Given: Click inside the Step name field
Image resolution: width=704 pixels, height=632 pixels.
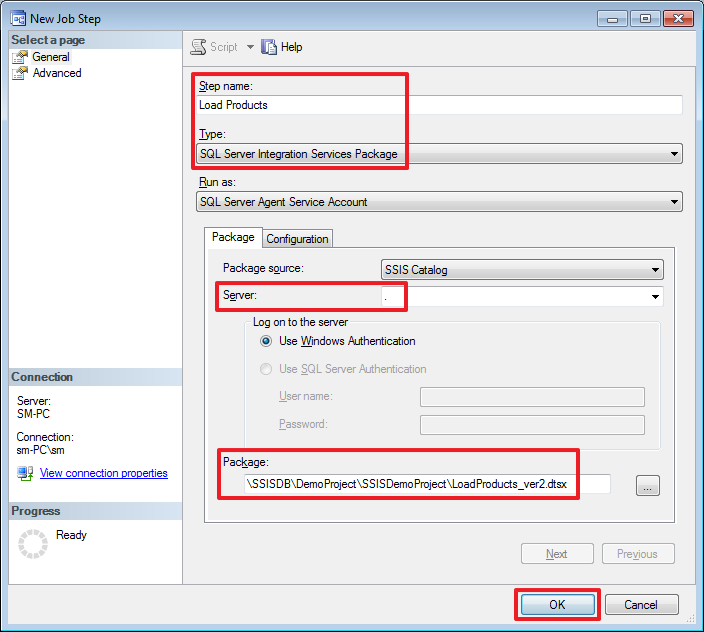Looking at the screenshot, I should 440,105.
